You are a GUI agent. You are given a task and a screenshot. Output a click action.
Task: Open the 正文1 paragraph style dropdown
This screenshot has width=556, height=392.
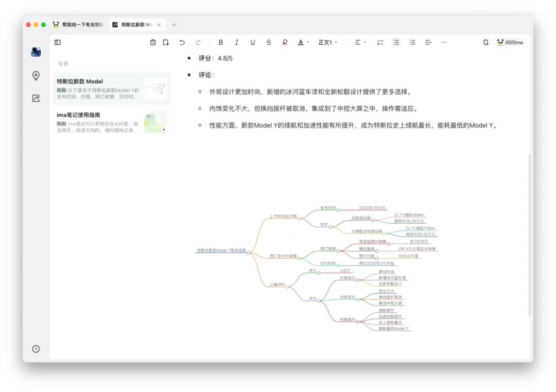(327, 42)
